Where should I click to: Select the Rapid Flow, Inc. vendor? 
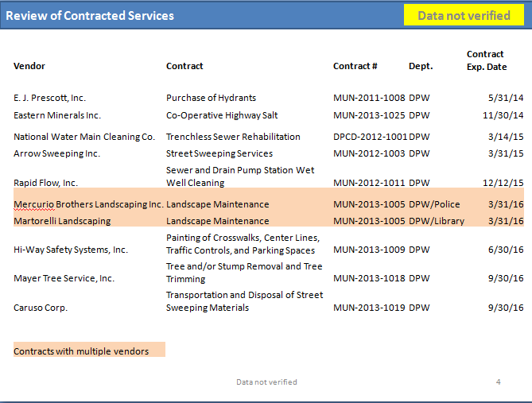46,183
